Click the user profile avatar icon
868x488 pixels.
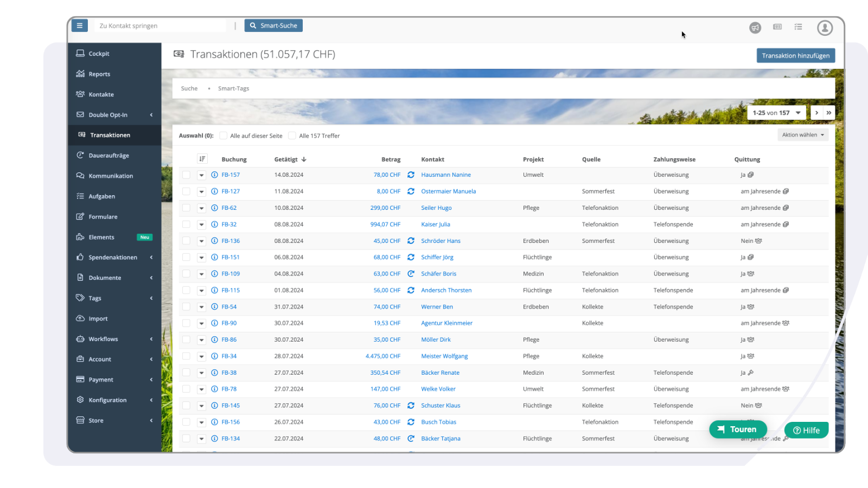coord(825,28)
